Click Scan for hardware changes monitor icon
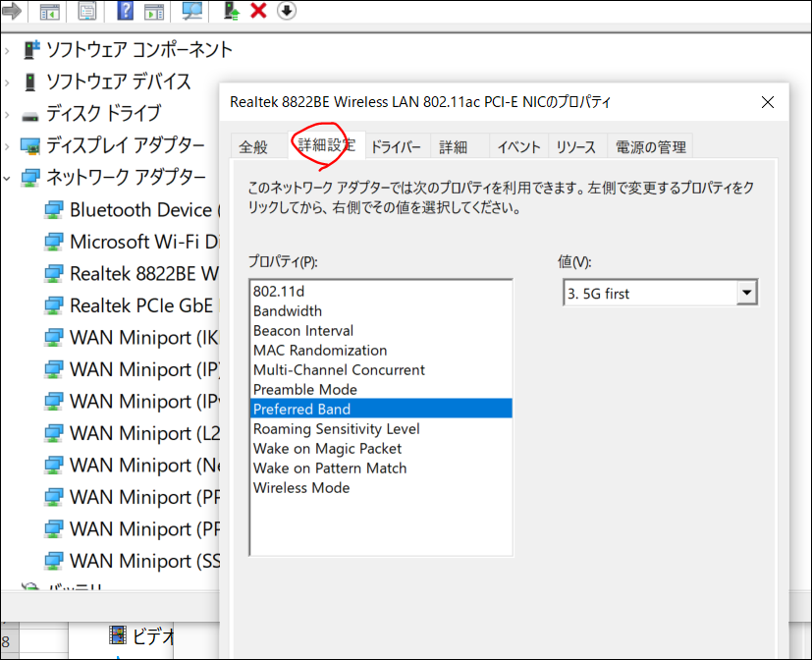This screenshot has width=812, height=660. pyautogui.click(x=192, y=11)
